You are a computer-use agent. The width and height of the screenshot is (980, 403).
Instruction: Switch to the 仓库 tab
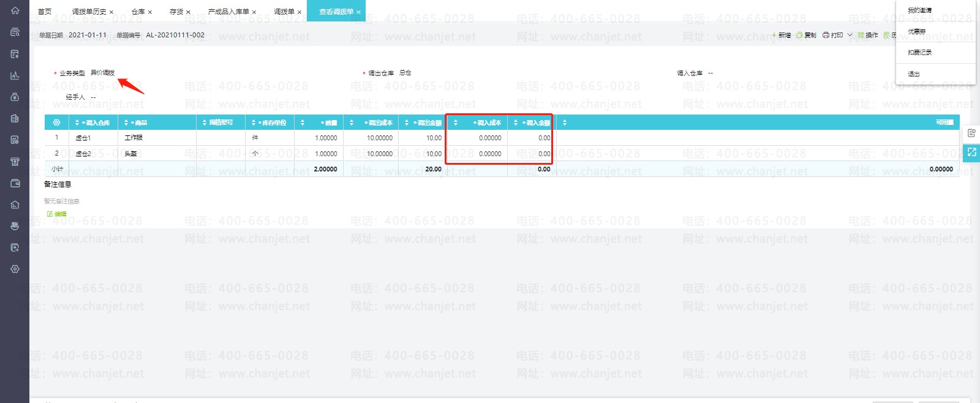pyautogui.click(x=138, y=12)
